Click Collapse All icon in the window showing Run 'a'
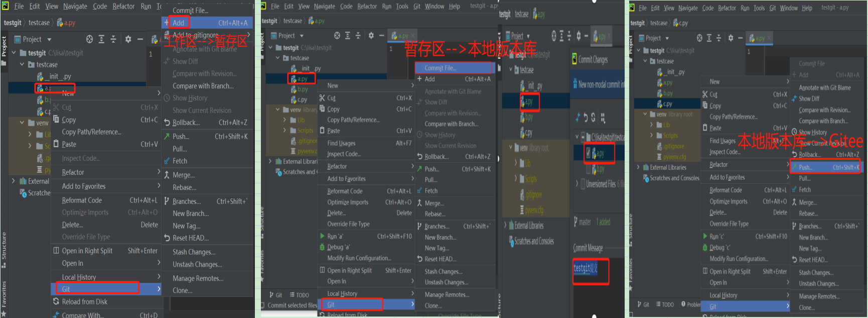Viewport: 868px width, 318px height. 358,36
